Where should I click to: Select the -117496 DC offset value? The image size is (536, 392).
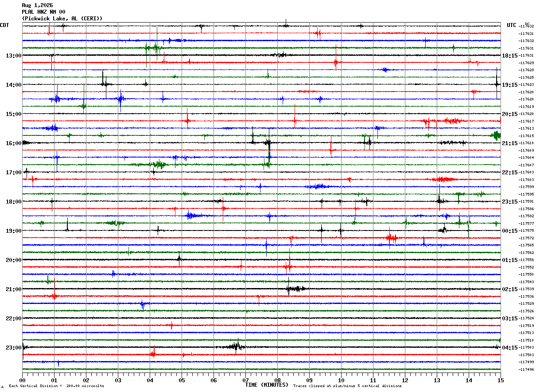point(526,369)
